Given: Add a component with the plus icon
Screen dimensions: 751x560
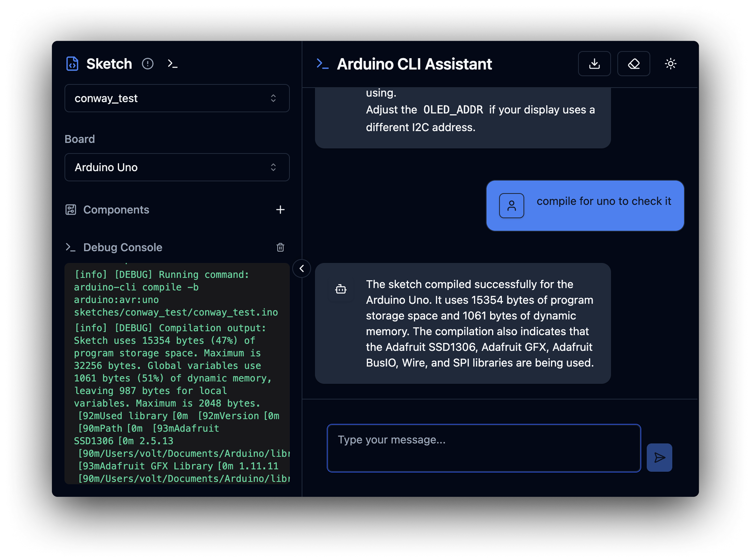Looking at the screenshot, I should (280, 209).
